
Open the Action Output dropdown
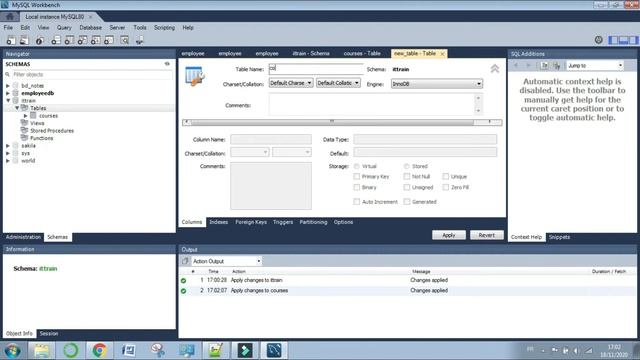tap(227, 261)
